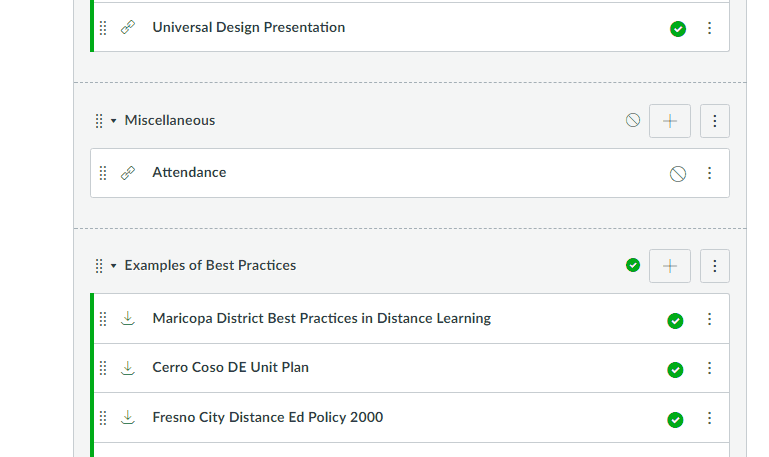Click download icon for Fresno City policy item
Screen dimensions: 769x457
[x=127, y=418]
